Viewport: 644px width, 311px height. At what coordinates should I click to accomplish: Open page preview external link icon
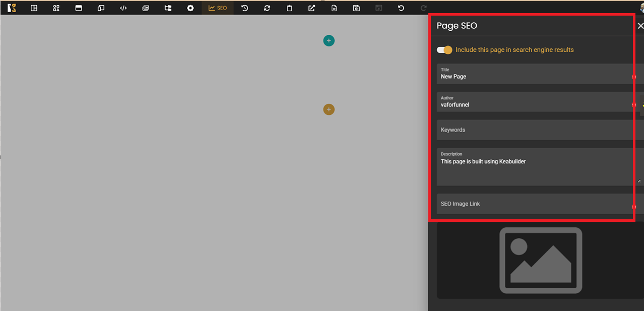312,8
